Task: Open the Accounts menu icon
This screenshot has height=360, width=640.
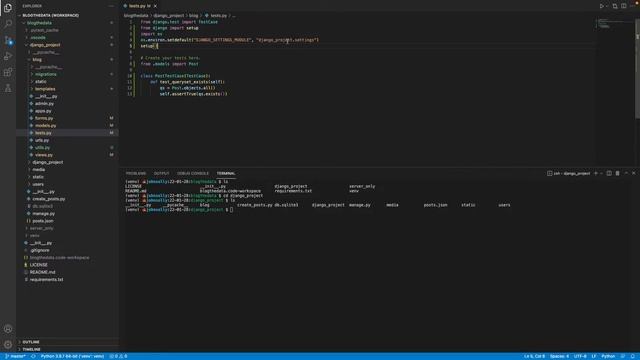Action: click(x=8, y=329)
